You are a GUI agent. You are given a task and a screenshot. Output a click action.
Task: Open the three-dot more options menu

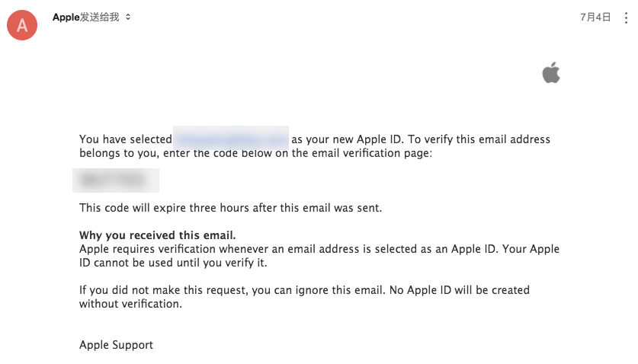click(626, 17)
